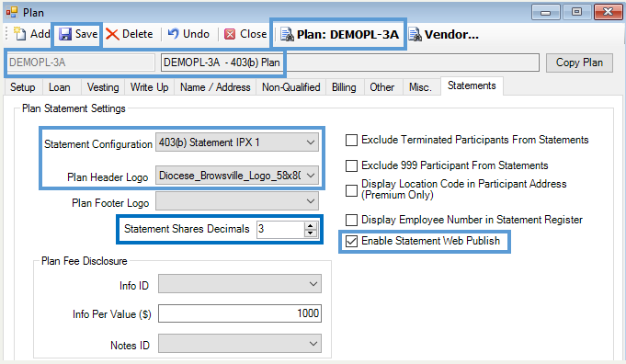Check Exclude Terminated Participants From Statements
The height and width of the screenshot is (364, 626).
pyautogui.click(x=351, y=140)
